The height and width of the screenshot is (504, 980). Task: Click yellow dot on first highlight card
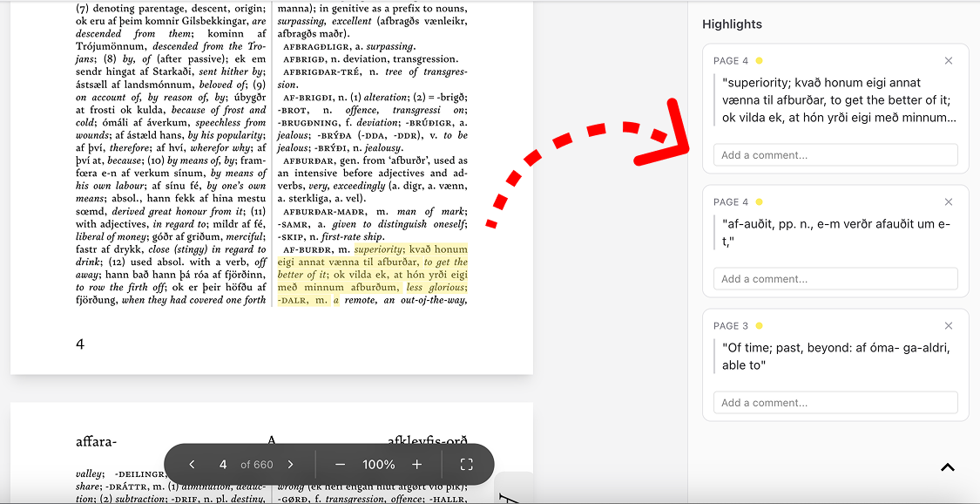click(x=757, y=60)
